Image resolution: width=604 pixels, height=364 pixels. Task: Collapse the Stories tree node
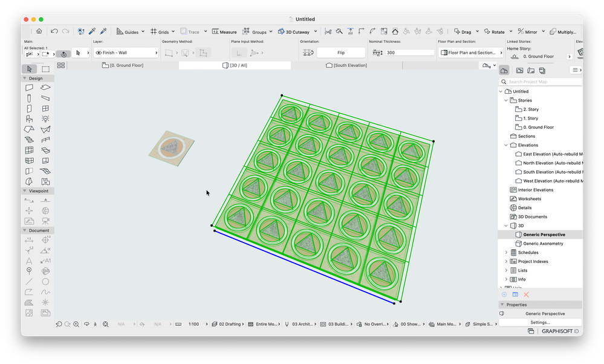pyautogui.click(x=506, y=100)
